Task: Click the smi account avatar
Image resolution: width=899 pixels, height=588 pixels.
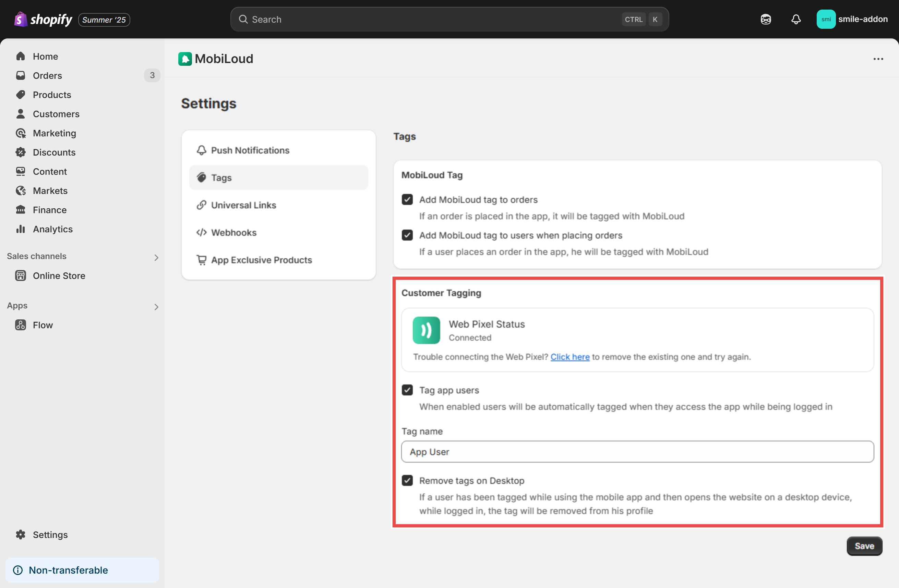Action: click(x=826, y=19)
